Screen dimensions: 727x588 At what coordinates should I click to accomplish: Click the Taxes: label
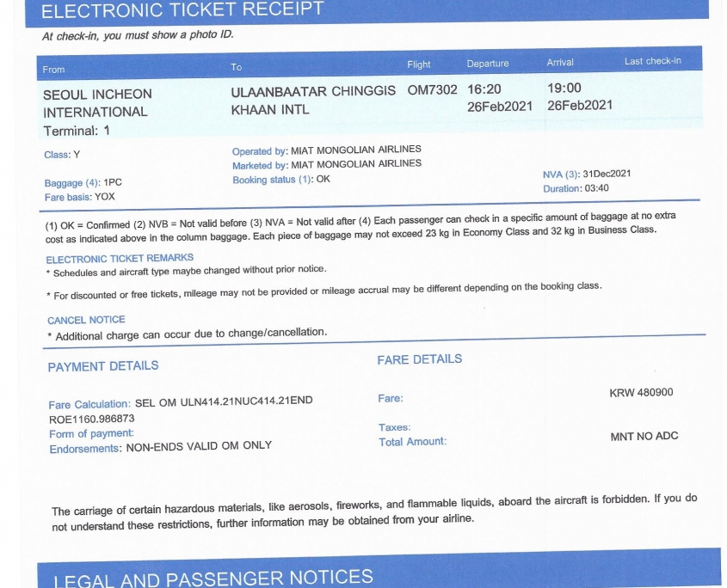(x=395, y=427)
